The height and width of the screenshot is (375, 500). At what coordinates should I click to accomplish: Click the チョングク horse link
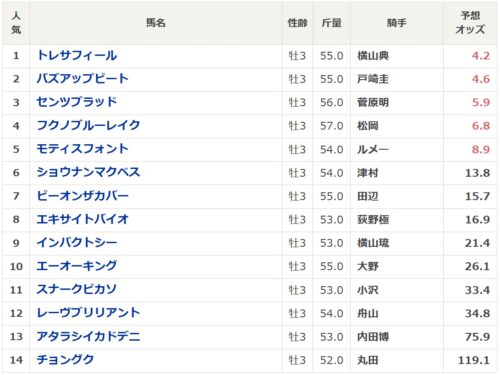pyautogui.click(x=66, y=359)
